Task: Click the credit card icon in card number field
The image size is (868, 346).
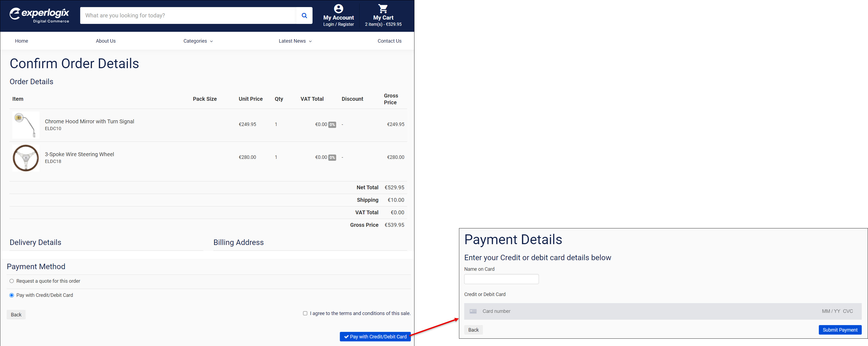Action: coord(473,311)
